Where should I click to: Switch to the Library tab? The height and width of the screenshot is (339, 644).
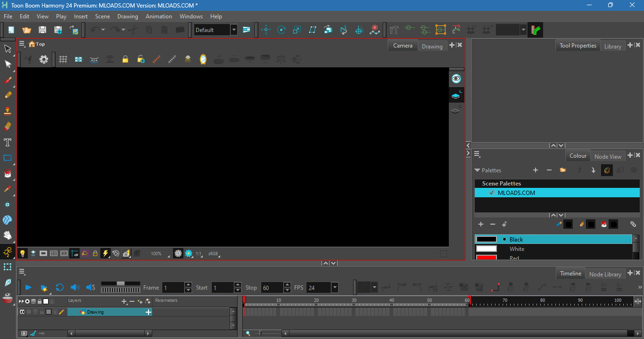click(x=612, y=46)
